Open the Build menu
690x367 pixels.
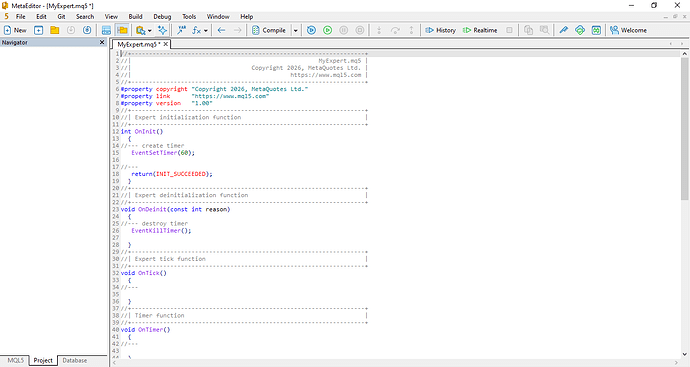[135, 16]
